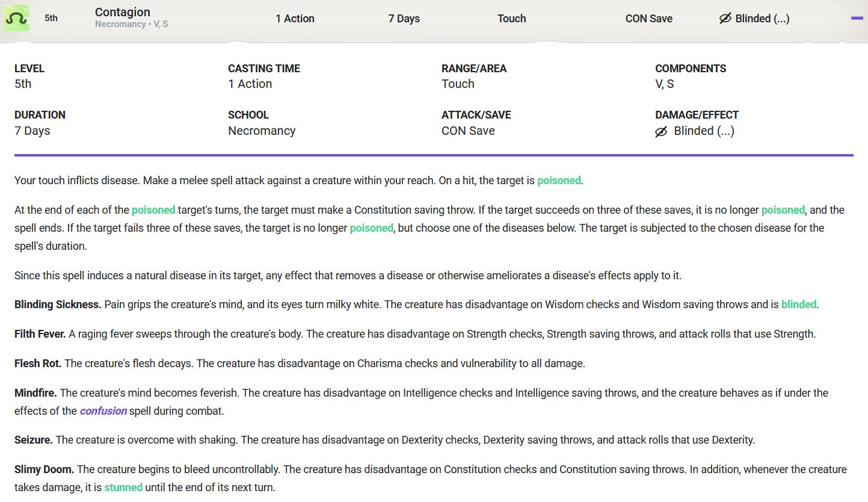Click the 'Mindfire.' bold heading

tap(35, 393)
